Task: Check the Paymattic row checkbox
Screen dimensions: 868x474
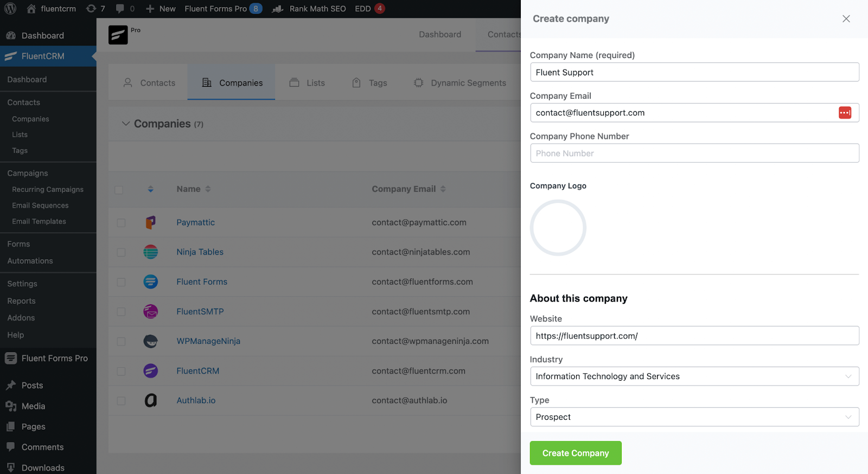Action: tap(121, 223)
